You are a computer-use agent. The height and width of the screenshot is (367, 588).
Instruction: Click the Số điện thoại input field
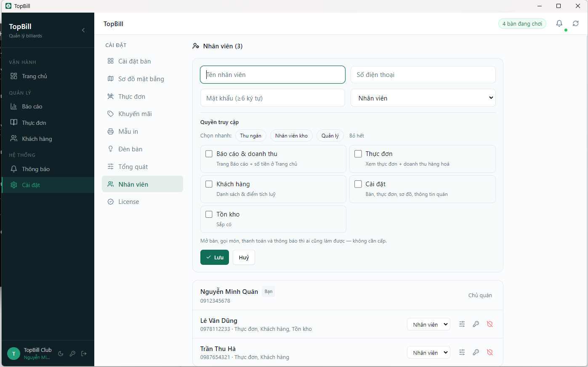coord(423,75)
